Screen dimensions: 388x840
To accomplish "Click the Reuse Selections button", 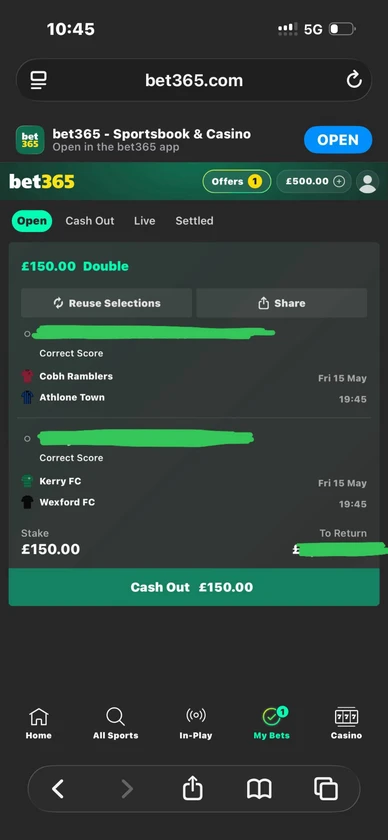I will 107,303.
